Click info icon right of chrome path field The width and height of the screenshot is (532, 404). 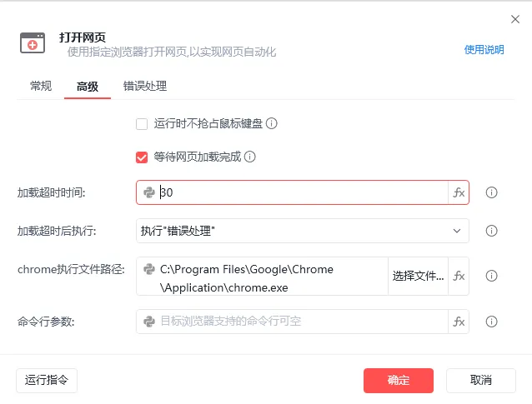click(x=491, y=276)
